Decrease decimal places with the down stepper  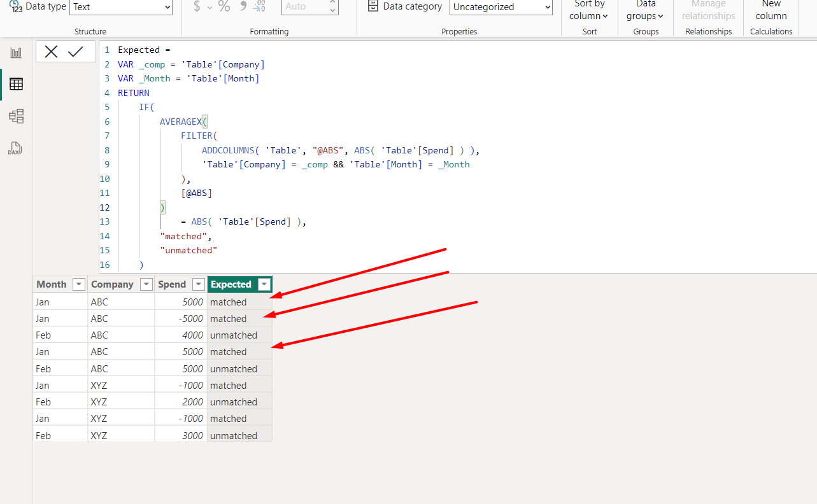point(333,10)
